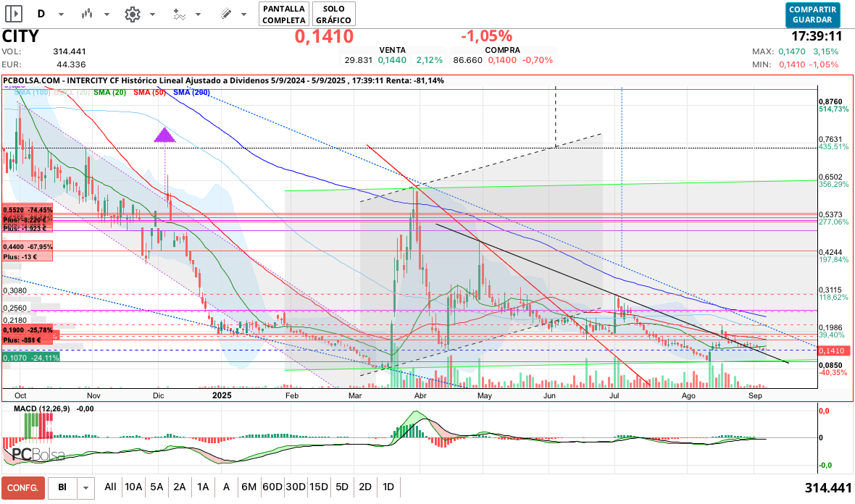Click the COMPARTIR GUARDAR button
Screen dimensions: 855x504
pos(812,14)
